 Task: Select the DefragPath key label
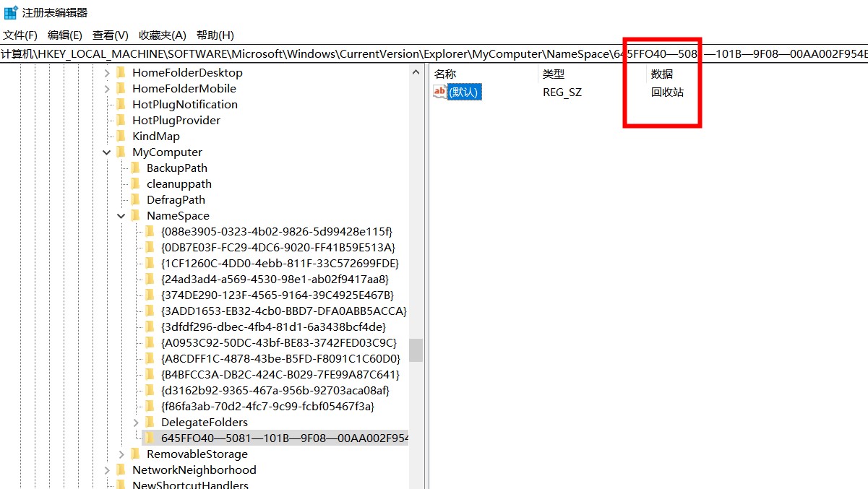pyautogui.click(x=176, y=199)
